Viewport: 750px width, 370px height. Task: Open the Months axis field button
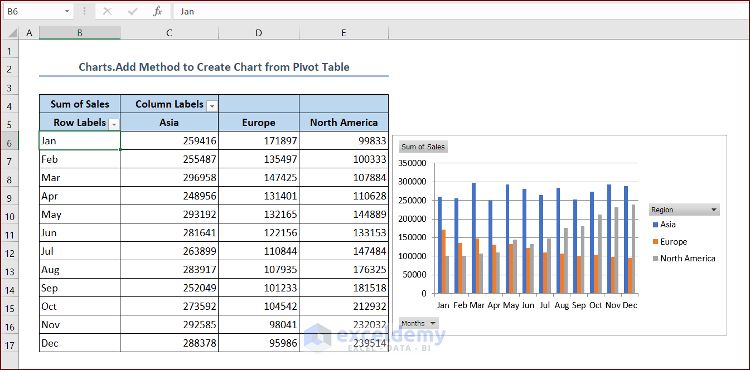[419, 323]
